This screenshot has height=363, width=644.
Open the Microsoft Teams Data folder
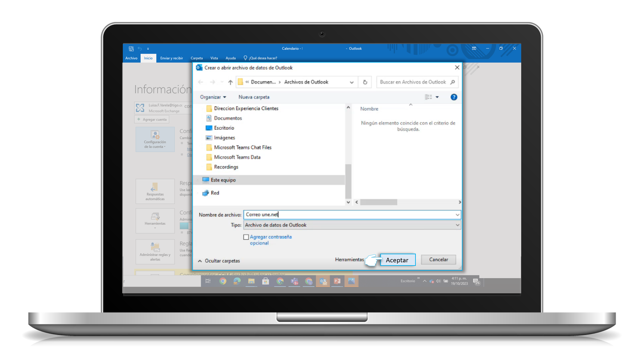point(233,157)
